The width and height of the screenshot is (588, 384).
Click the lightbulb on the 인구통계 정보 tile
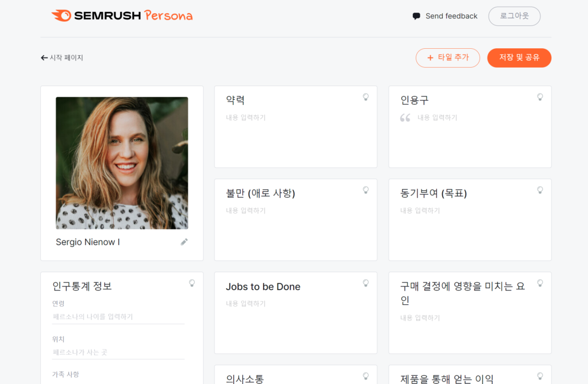click(x=192, y=283)
